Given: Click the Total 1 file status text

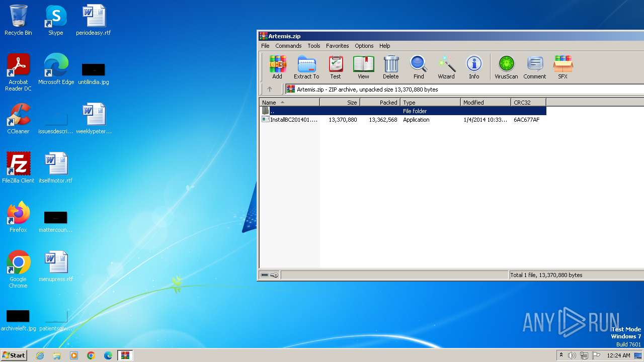Looking at the screenshot, I should [x=546, y=275].
